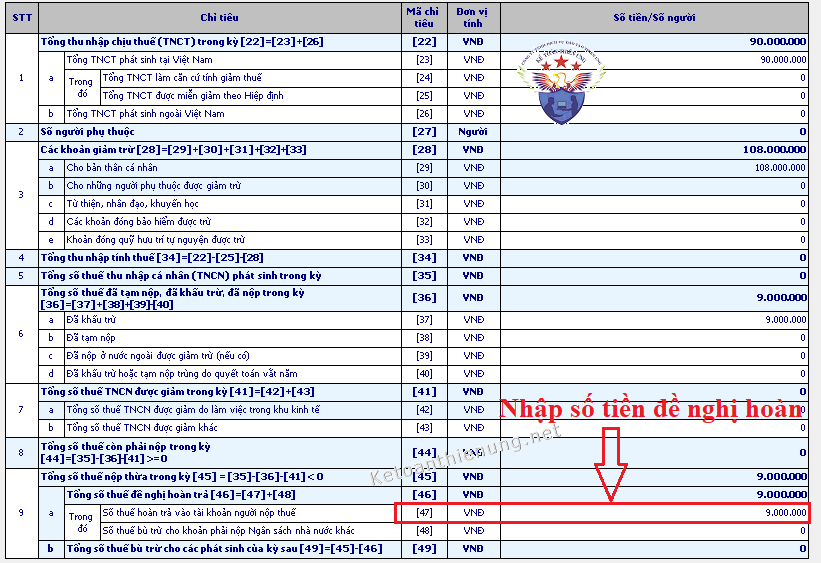821x563 pixels.
Task: Click the withheld tax field [37]
Action: (x=654, y=320)
